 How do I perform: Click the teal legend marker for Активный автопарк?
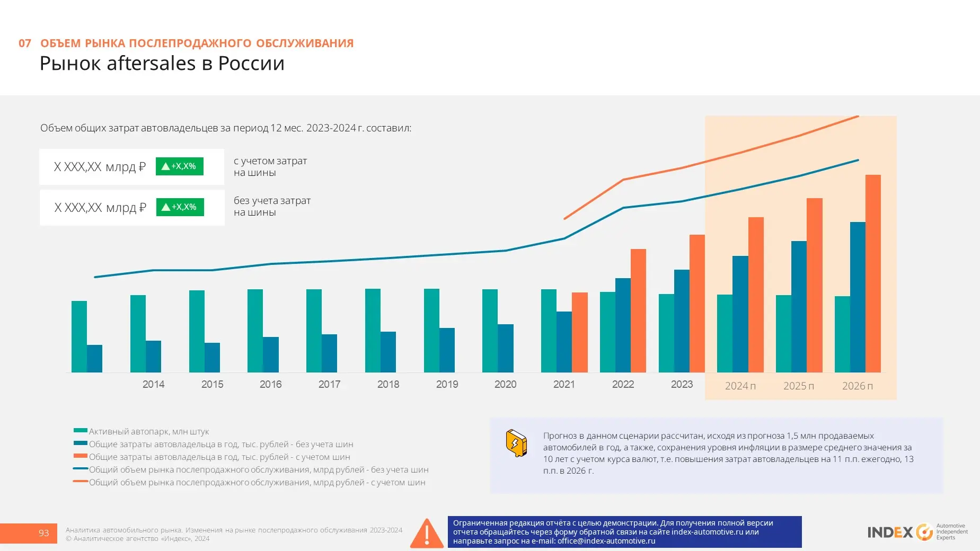[81, 431]
